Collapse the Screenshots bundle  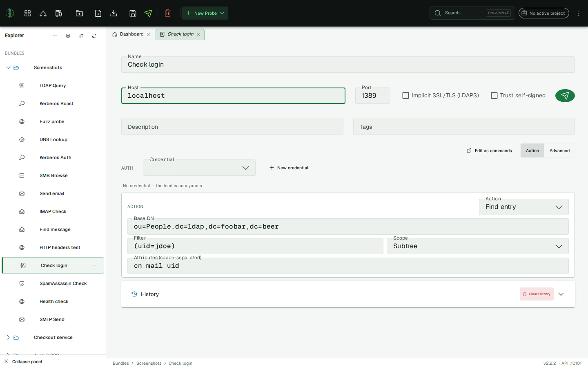coord(8,67)
